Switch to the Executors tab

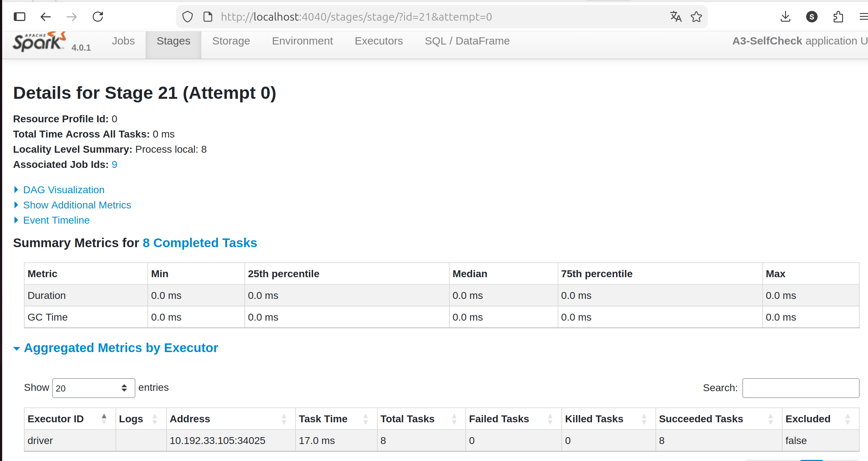tap(378, 41)
